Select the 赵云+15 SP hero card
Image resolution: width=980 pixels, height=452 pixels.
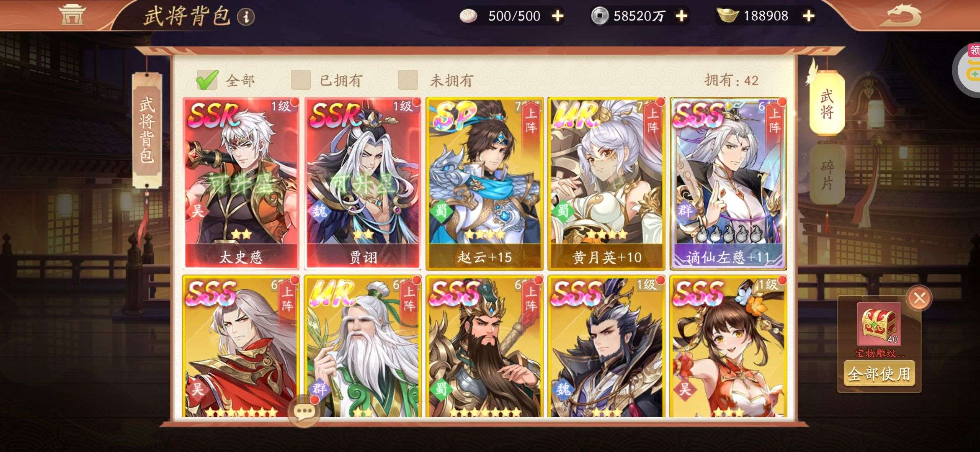[485, 183]
